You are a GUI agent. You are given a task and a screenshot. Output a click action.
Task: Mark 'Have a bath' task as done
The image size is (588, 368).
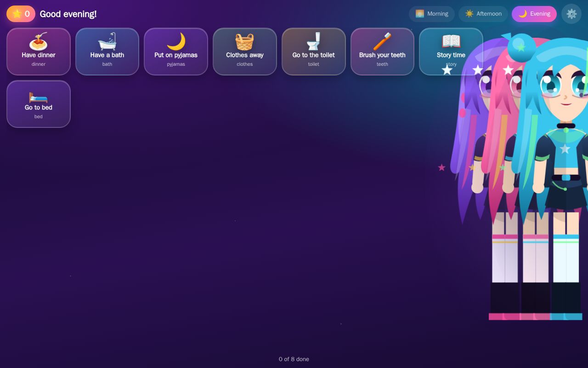click(107, 52)
